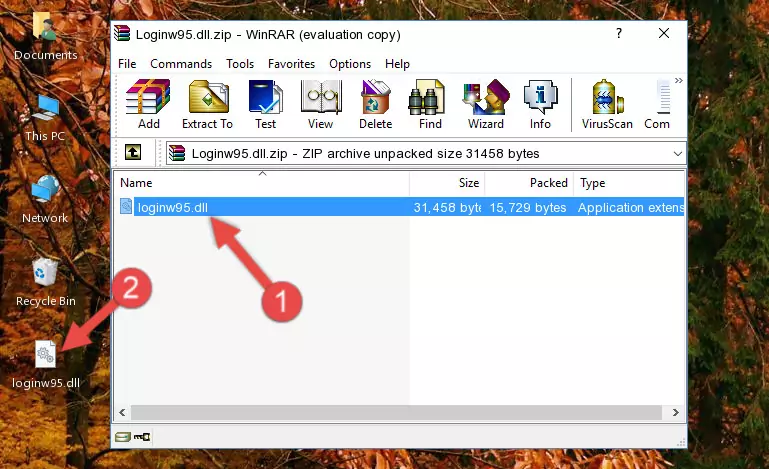Click the question mark help button in the title bar
The width and height of the screenshot is (769, 469).
click(x=619, y=33)
